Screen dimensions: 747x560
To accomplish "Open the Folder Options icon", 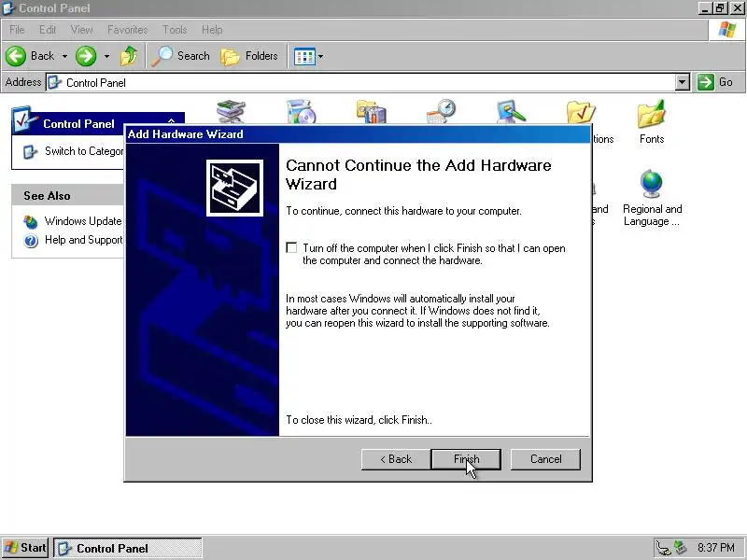I will pos(581,112).
